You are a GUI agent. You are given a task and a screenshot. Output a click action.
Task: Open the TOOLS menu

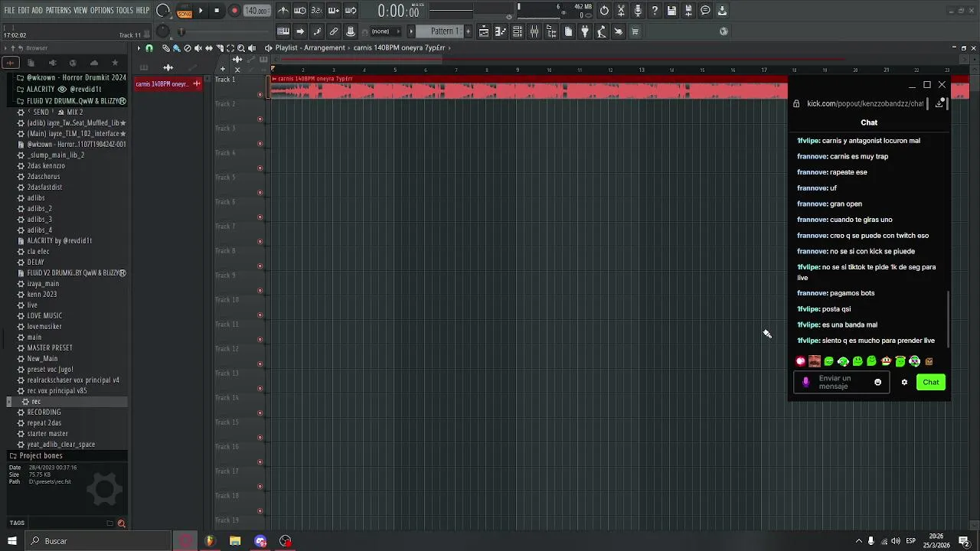click(x=124, y=10)
